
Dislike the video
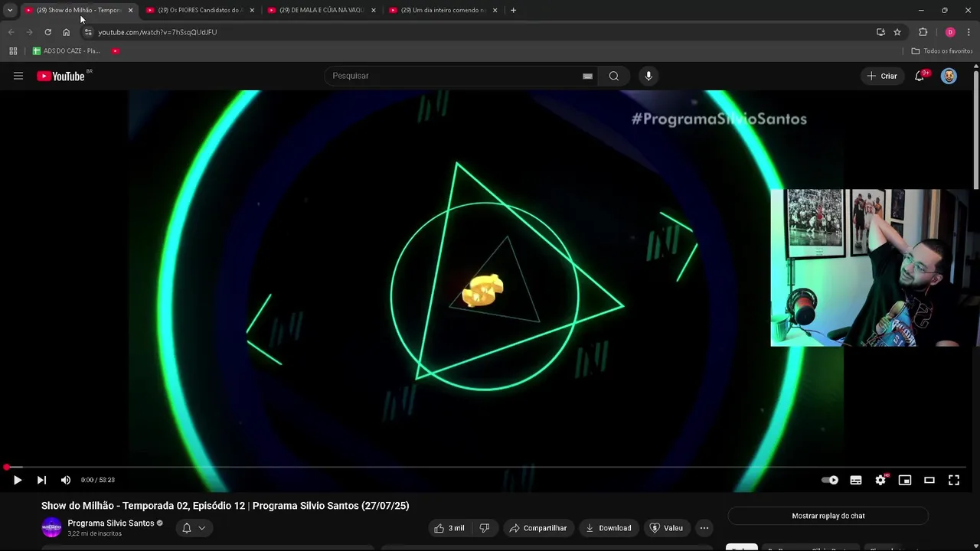[484, 528]
